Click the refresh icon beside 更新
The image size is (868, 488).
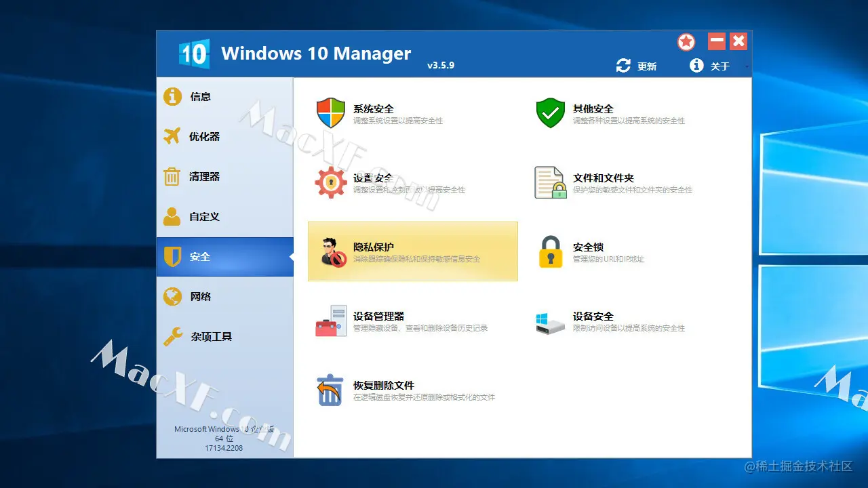click(x=623, y=66)
